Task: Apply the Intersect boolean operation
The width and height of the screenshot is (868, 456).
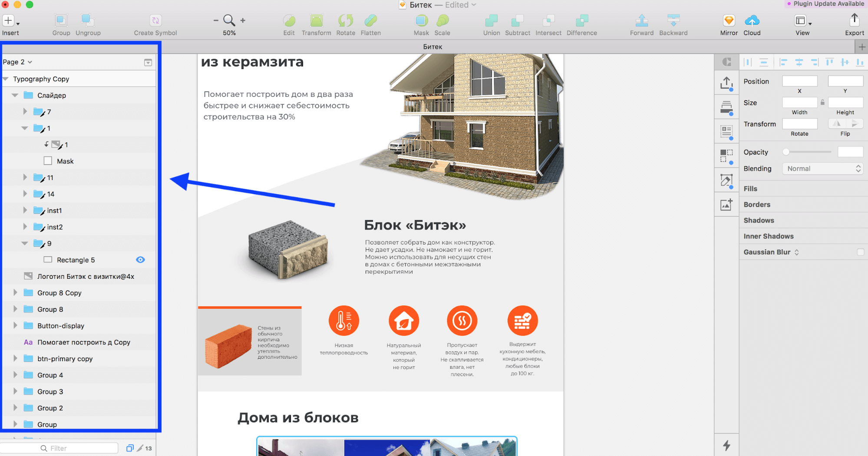Action: (x=548, y=20)
